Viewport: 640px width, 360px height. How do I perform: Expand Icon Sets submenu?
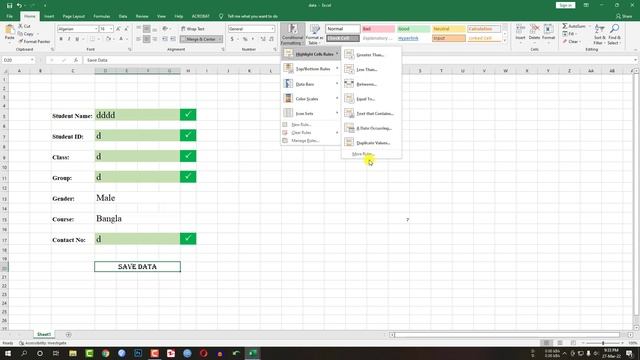(x=311, y=113)
